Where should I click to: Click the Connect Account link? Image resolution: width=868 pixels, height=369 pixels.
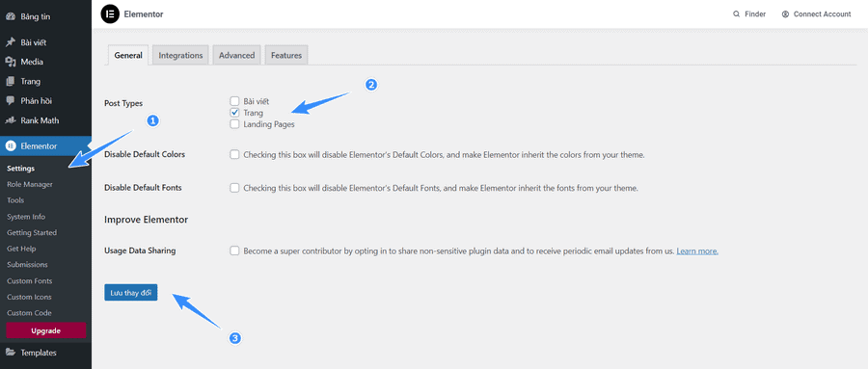point(822,14)
